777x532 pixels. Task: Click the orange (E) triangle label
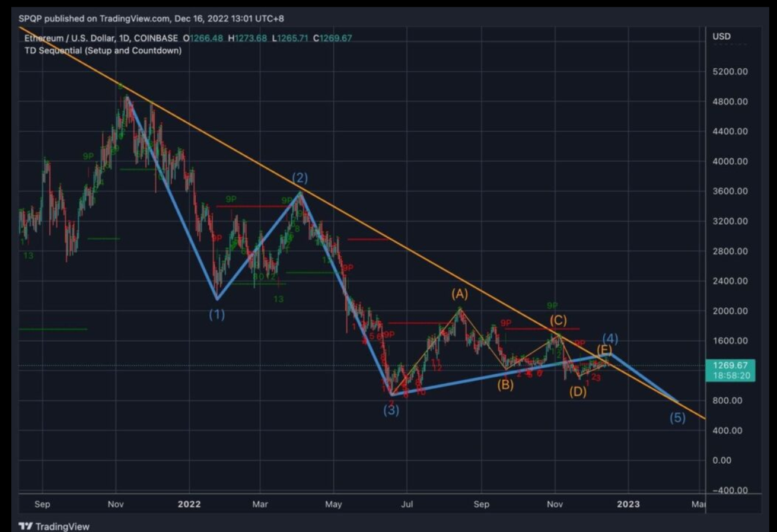604,349
